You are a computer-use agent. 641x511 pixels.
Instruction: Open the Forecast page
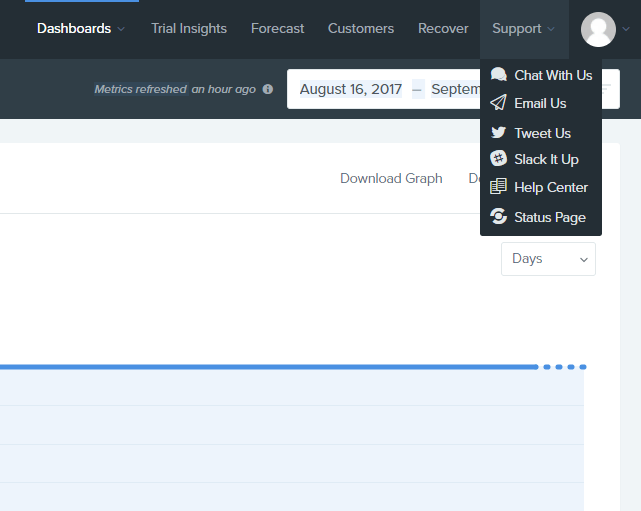tap(278, 29)
